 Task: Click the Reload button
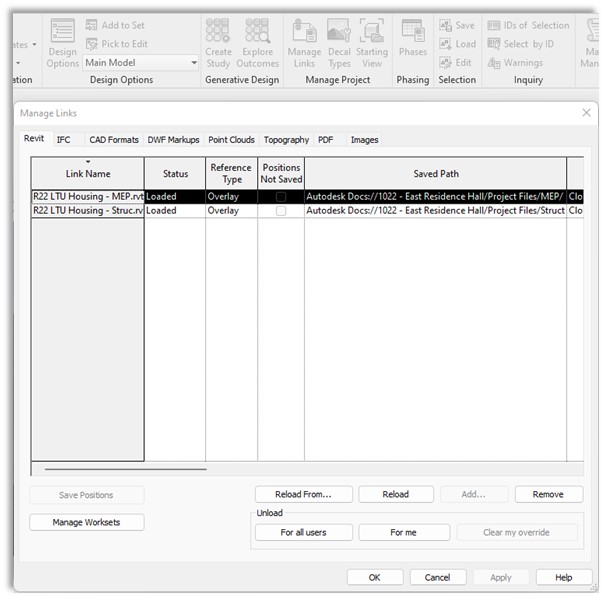pyautogui.click(x=396, y=494)
